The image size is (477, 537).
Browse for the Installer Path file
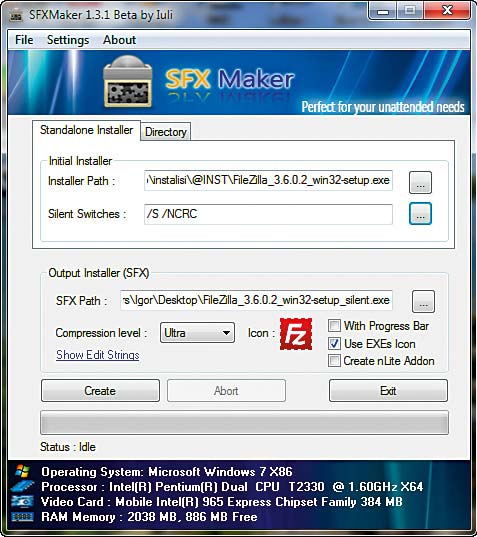tap(420, 183)
